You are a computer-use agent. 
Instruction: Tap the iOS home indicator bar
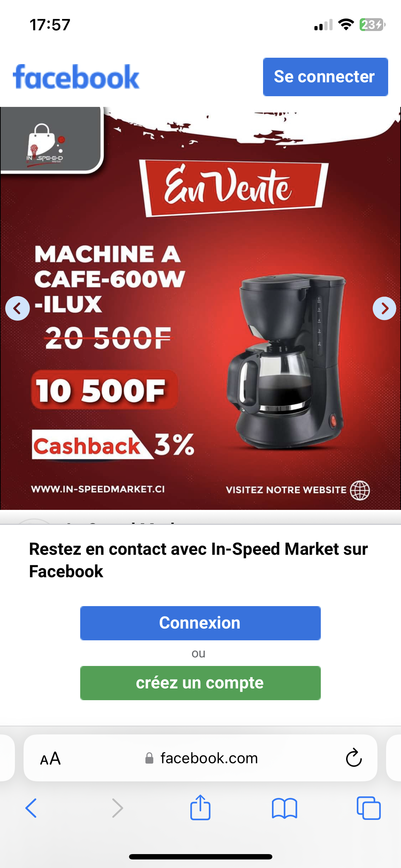tap(201, 857)
